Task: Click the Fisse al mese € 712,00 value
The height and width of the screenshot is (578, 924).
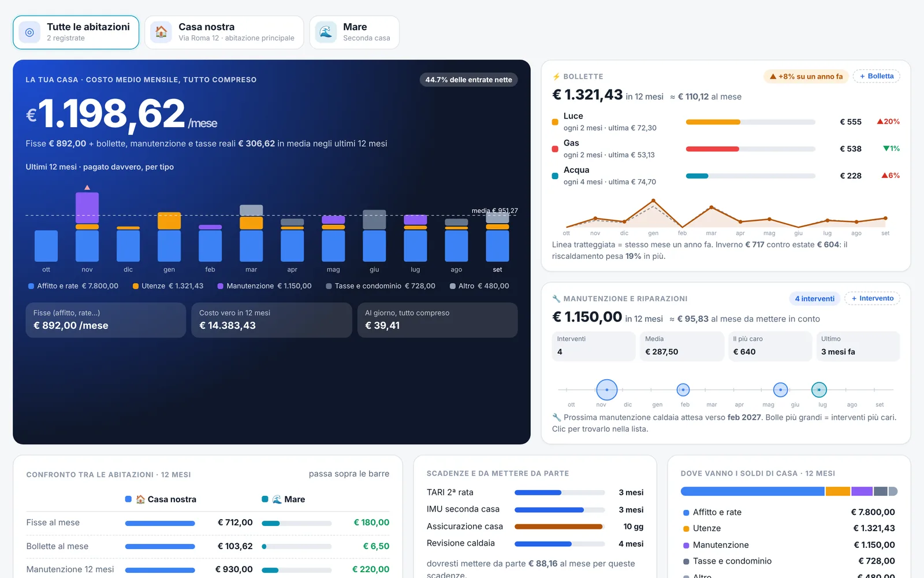Action: [x=235, y=523]
